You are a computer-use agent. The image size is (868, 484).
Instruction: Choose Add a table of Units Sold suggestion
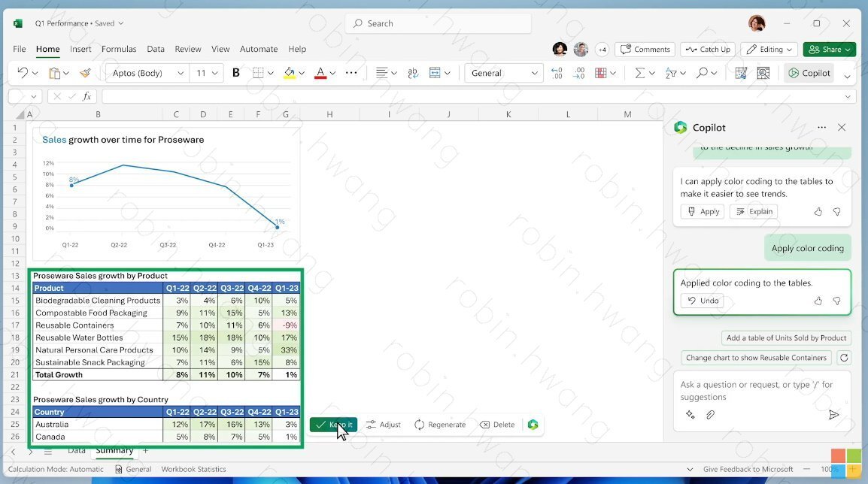tap(786, 337)
